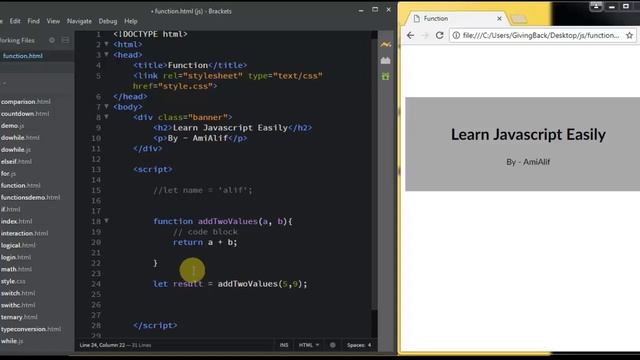Click the browser address bar URL
This screenshot has width=640, height=360.
tap(541, 36)
